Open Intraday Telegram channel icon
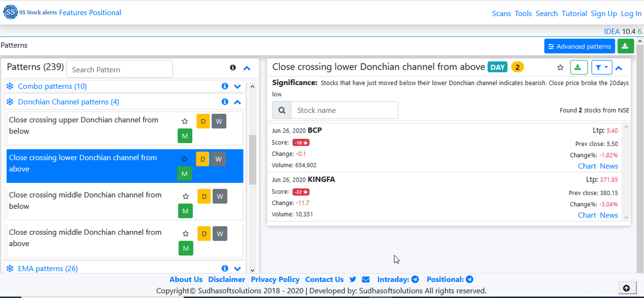This screenshot has width=644, height=298. coord(414,279)
